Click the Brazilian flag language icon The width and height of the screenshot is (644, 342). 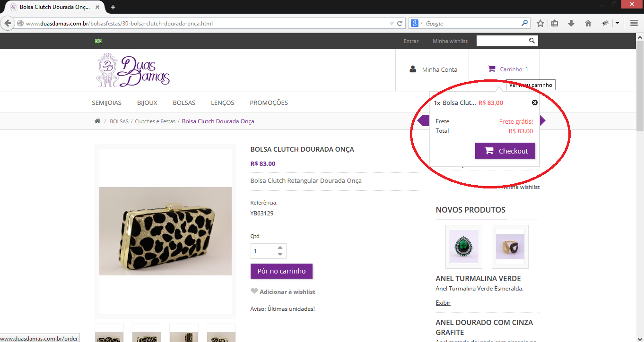98,41
